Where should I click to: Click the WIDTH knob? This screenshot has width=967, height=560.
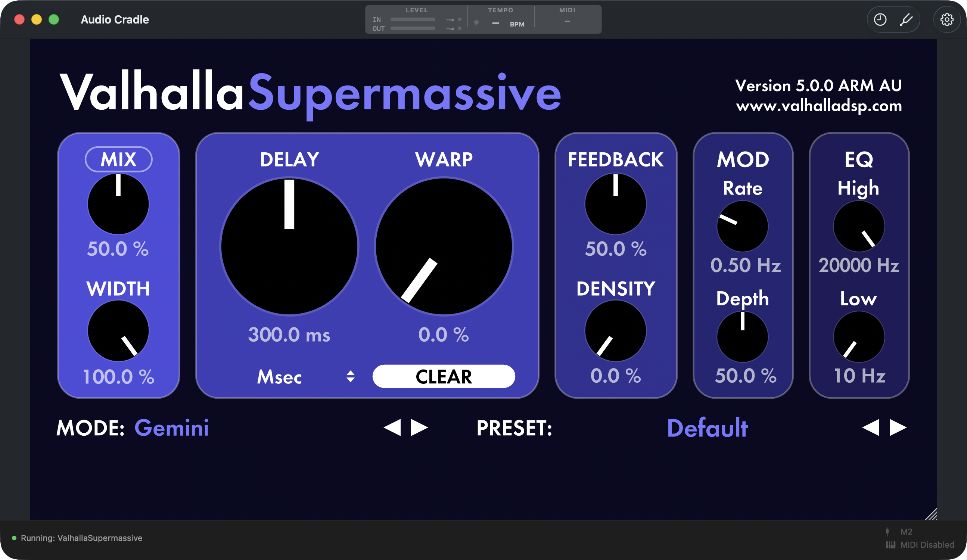pos(118,331)
